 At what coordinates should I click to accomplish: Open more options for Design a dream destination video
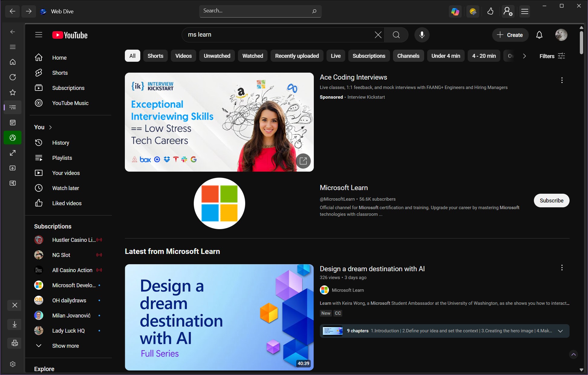click(x=562, y=268)
